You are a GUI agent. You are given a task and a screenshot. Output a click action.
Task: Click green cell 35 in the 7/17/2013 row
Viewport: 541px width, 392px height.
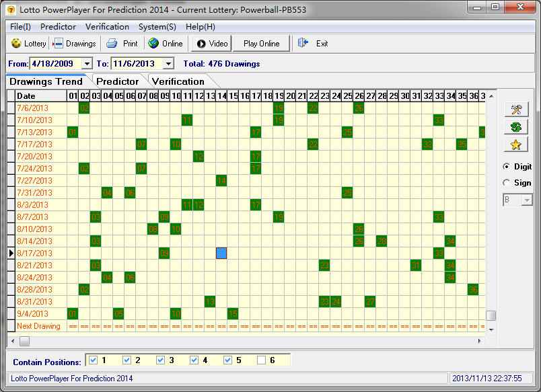[462, 144]
